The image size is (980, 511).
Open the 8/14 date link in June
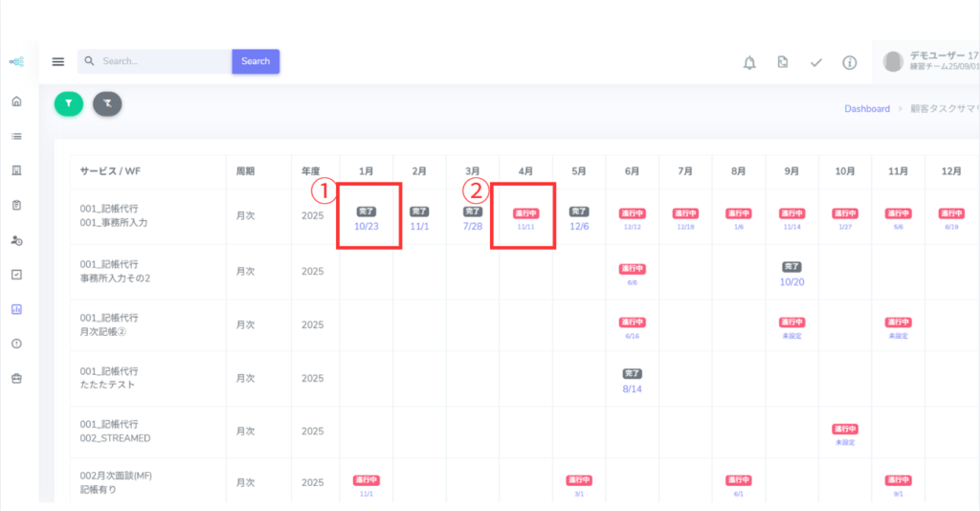[x=632, y=389]
